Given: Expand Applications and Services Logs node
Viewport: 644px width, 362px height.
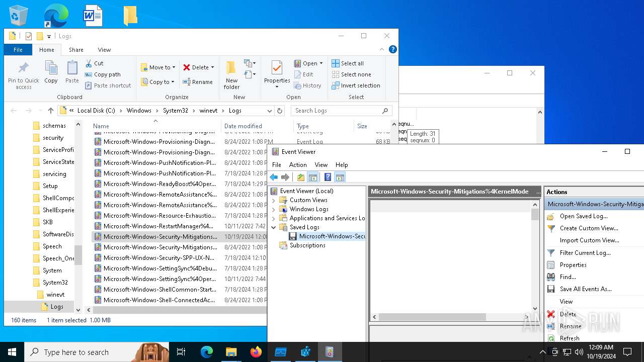Looking at the screenshot, I should (274, 218).
